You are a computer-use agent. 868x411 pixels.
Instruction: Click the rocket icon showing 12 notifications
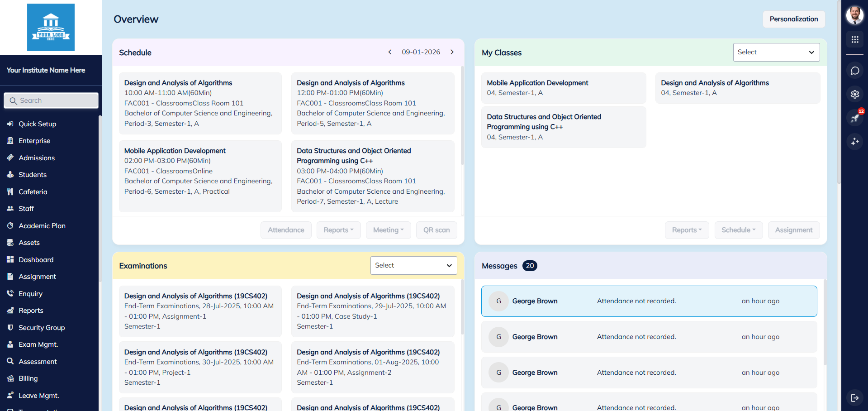click(854, 118)
